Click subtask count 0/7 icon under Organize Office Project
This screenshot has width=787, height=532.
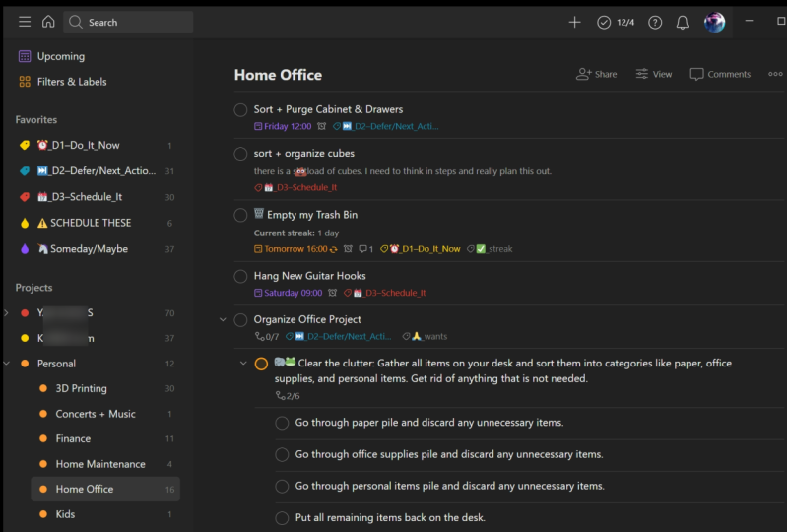point(267,336)
